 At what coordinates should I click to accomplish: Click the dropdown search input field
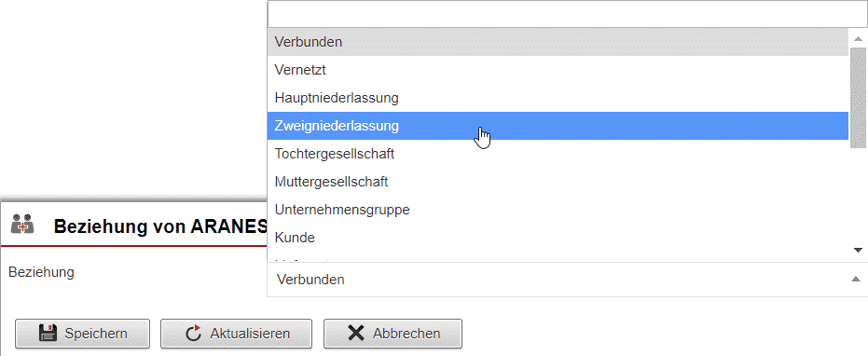tap(568, 14)
